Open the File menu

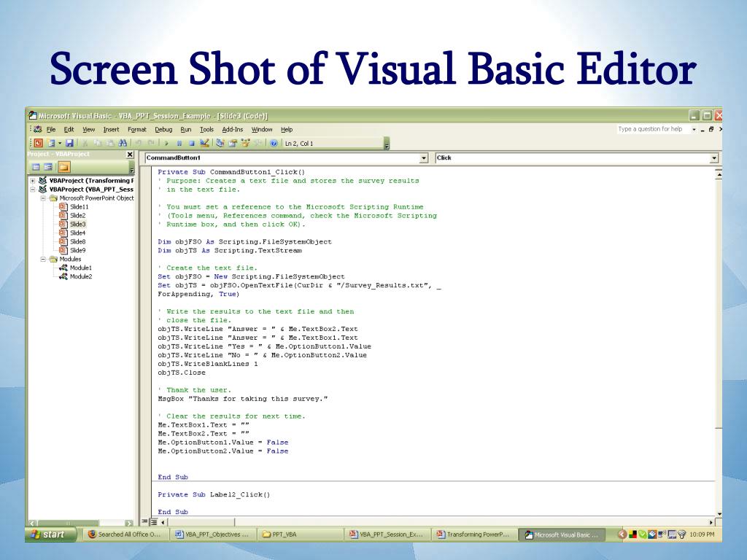click(x=51, y=130)
